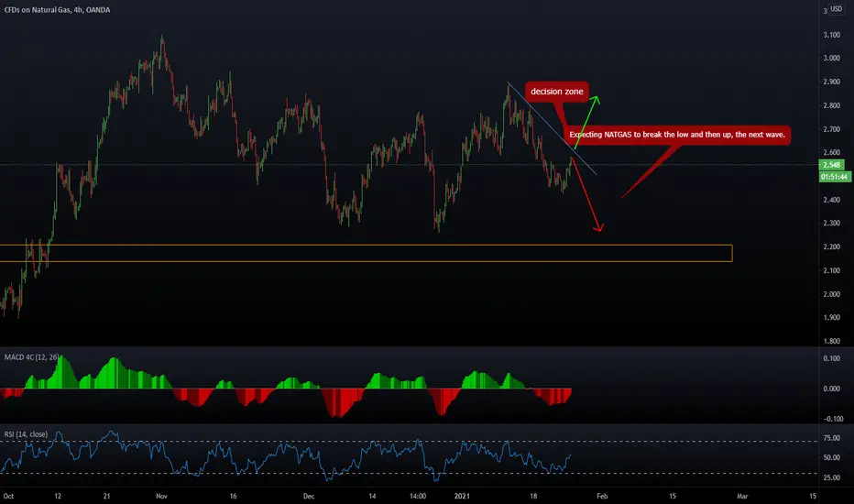Select the 'CFDs on Natural Gas, 4h, OANDA' title
Screen dimensions: 854x504
coord(57,10)
